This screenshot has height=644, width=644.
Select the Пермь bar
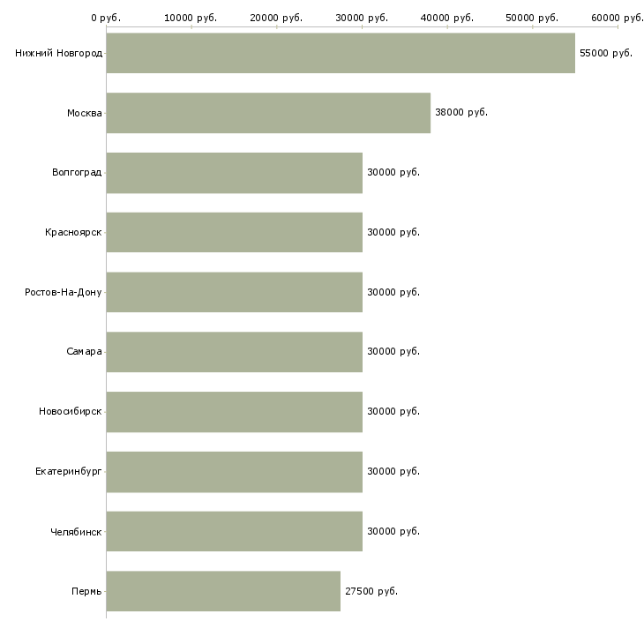tap(223, 591)
